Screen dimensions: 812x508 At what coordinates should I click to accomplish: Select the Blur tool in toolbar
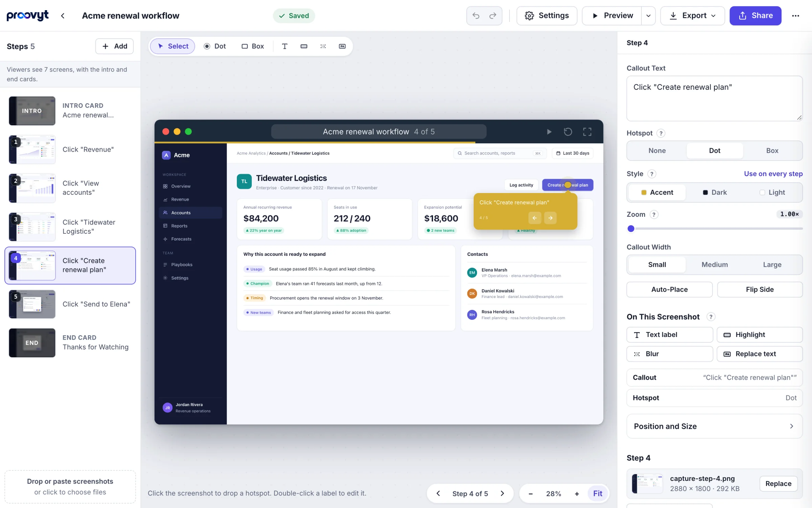(323, 46)
